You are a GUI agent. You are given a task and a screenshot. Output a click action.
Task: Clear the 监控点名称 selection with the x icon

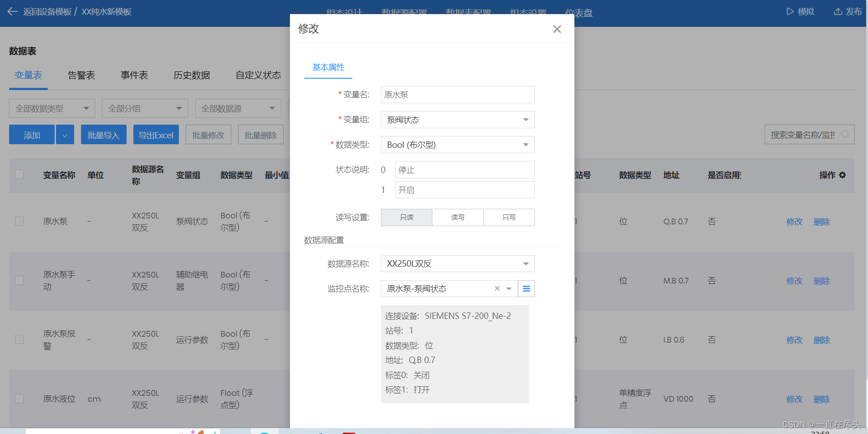(x=497, y=288)
